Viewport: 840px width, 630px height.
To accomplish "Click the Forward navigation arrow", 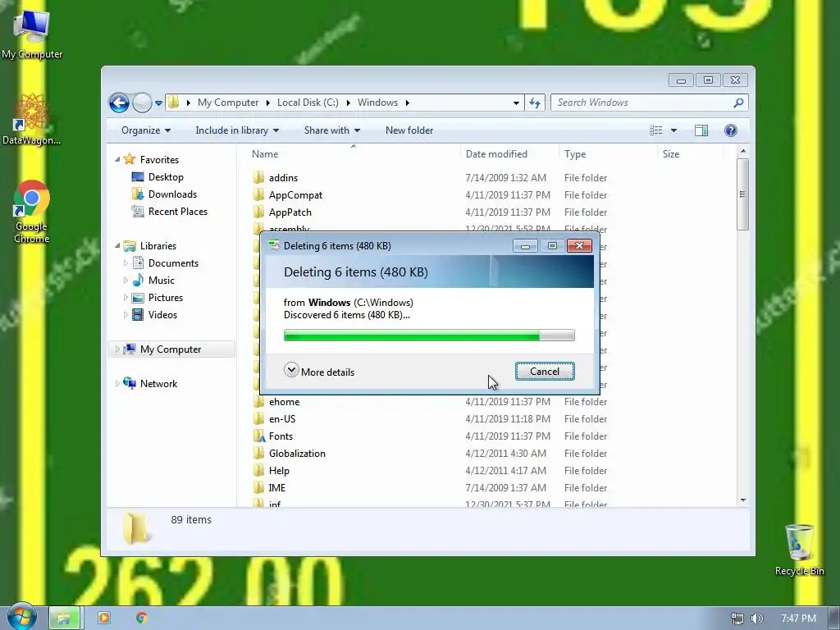I will [x=142, y=103].
